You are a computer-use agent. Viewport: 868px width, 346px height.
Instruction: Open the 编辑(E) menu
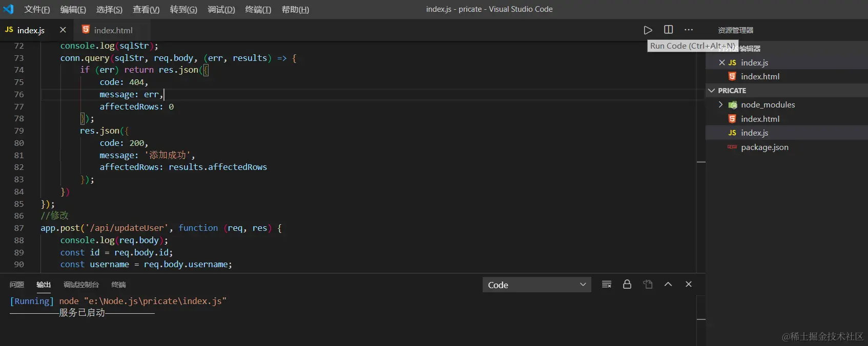click(73, 9)
